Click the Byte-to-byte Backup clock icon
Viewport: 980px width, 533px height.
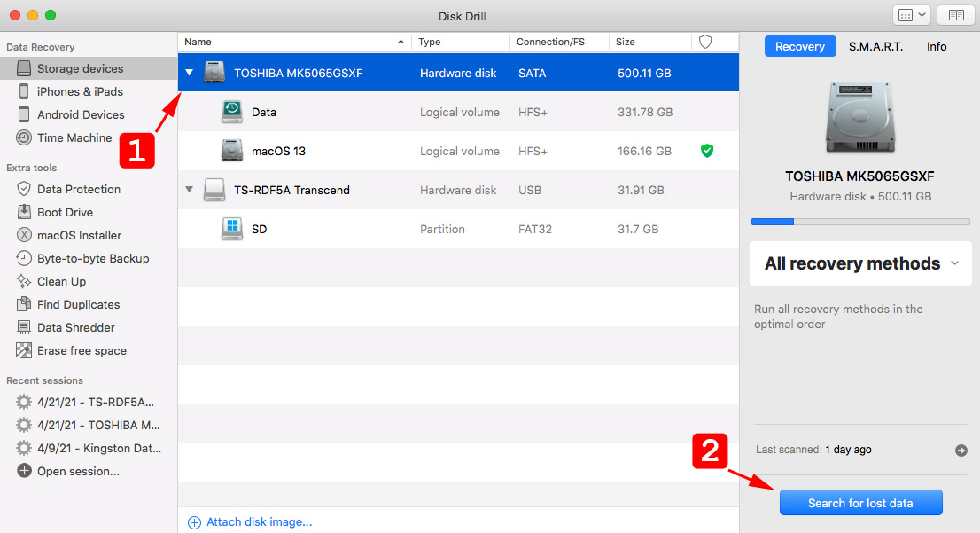24,258
